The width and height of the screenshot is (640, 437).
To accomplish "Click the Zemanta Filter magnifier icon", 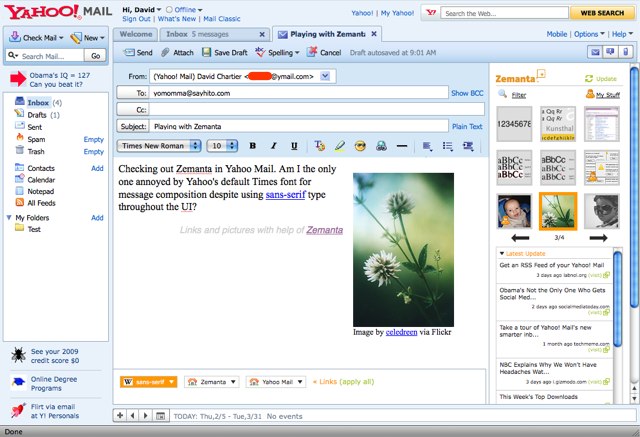I will click(x=502, y=94).
